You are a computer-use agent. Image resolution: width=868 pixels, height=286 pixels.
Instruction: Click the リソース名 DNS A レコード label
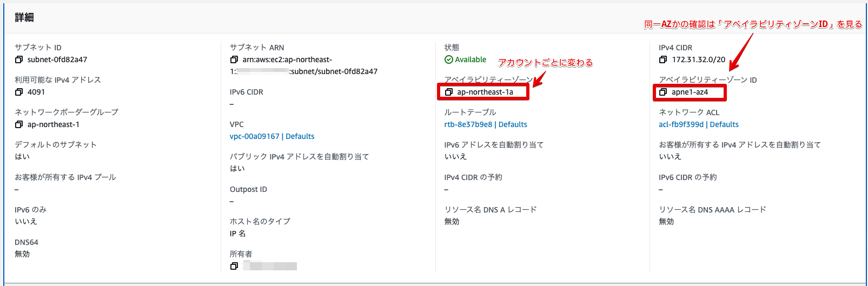pos(491,210)
